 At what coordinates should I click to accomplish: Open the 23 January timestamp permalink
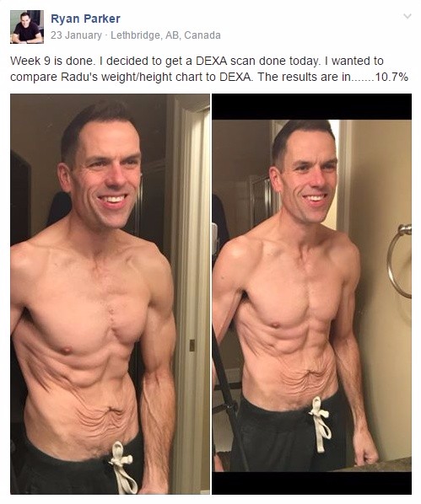click(76, 35)
